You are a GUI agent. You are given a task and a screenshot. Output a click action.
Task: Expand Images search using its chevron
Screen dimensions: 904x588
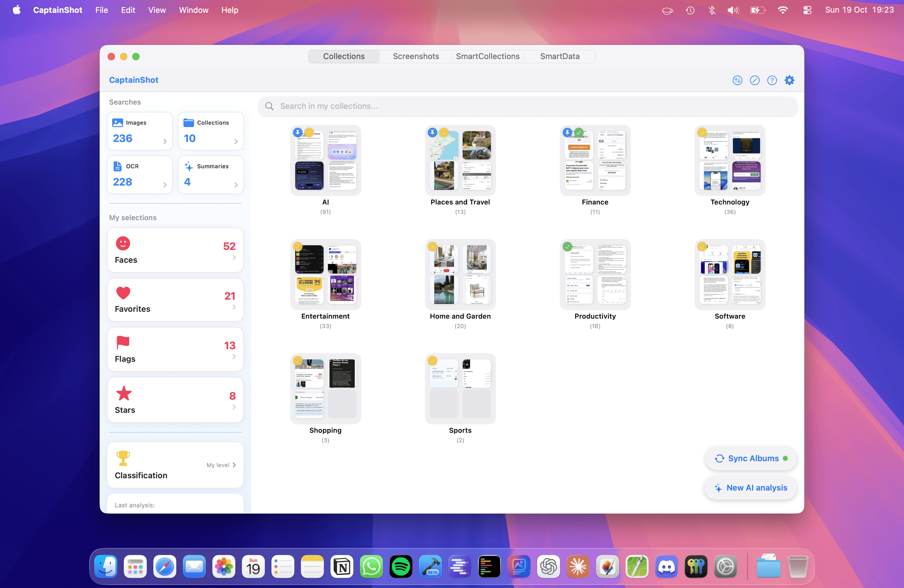coord(165,141)
